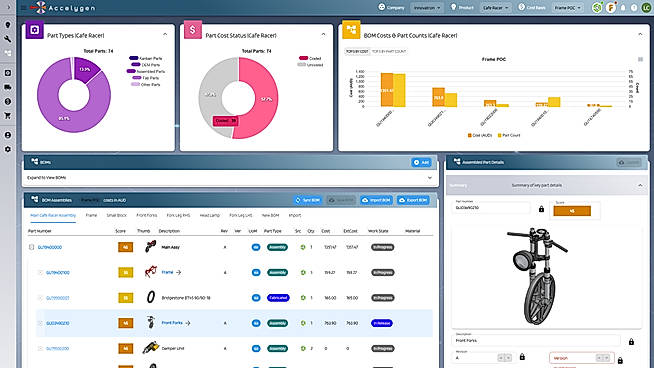Toggle the OEM Parts legend entry
This screenshot has width=654, height=368.
[x=146, y=65]
